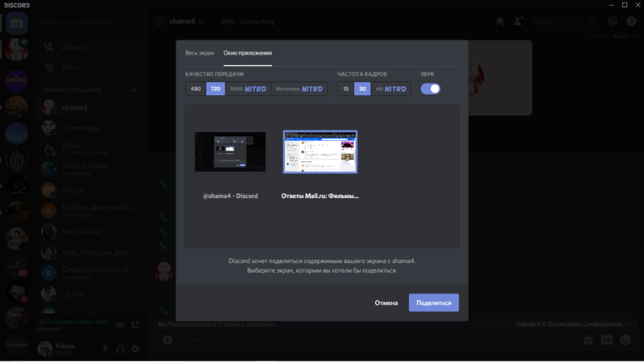Open voice connection noise suppression icon
The height and width of the screenshot is (362, 644).
click(x=120, y=325)
